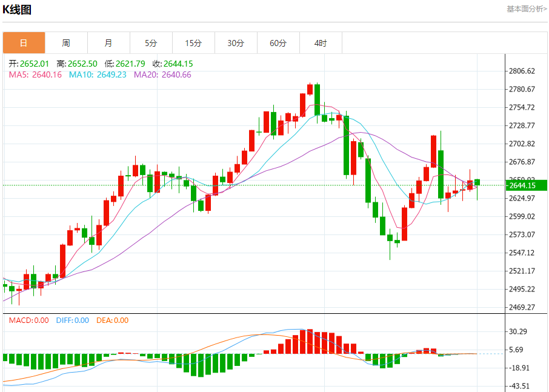This screenshot has width=549, height=392.
Task: Open the 5分 interval tab
Action: 151,43
